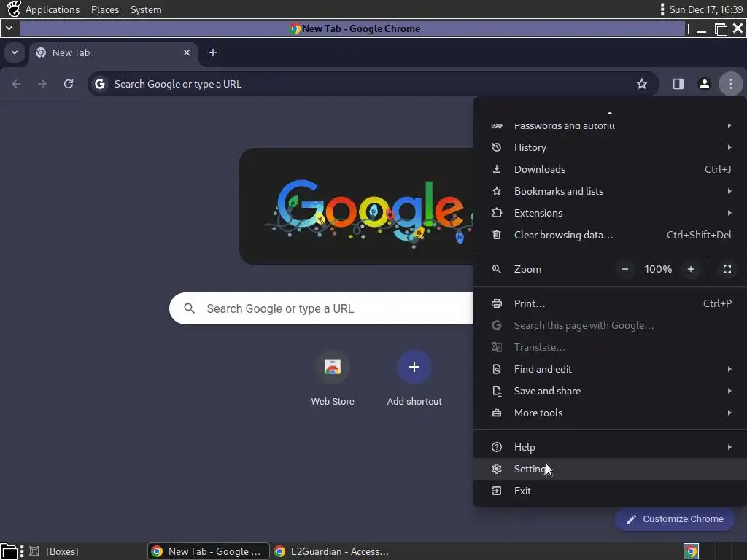Click the Extensions puzzle icon
Screen dimensions: 747x560
coord(496,213)
